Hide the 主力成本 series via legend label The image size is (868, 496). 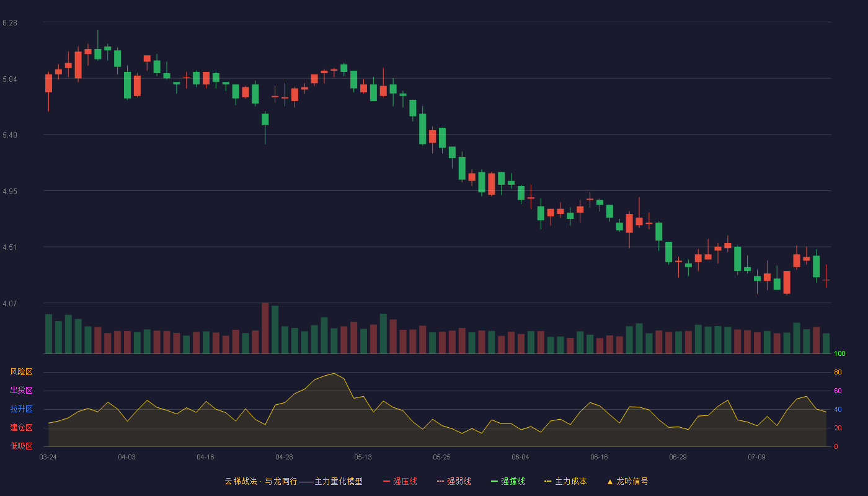(x=570, y=481)
